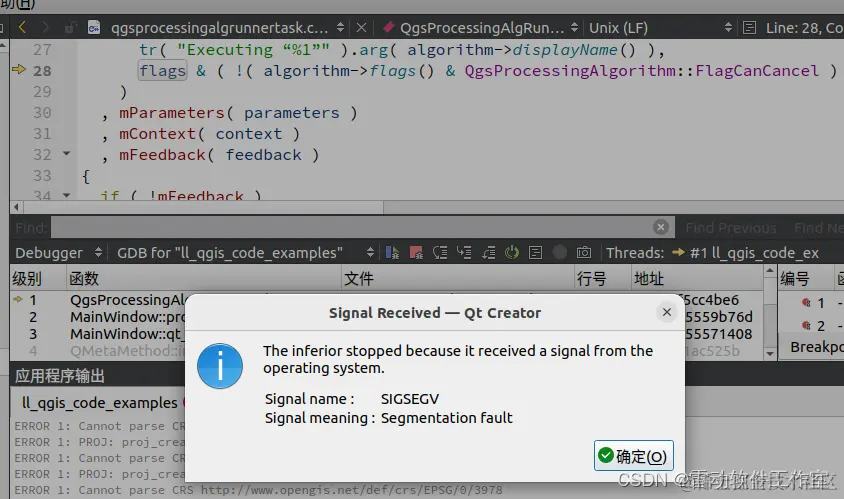Toggle breakpoint 1 marker icon
The height and width of the screenshot is (499, 844).
tap(806, 303)
